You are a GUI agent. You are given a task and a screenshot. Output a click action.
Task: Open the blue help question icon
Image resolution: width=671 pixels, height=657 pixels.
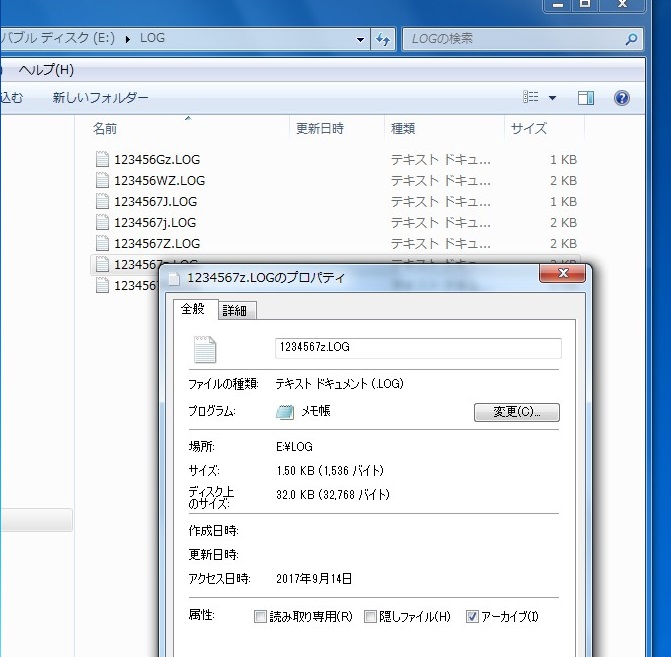pos(621,98)
